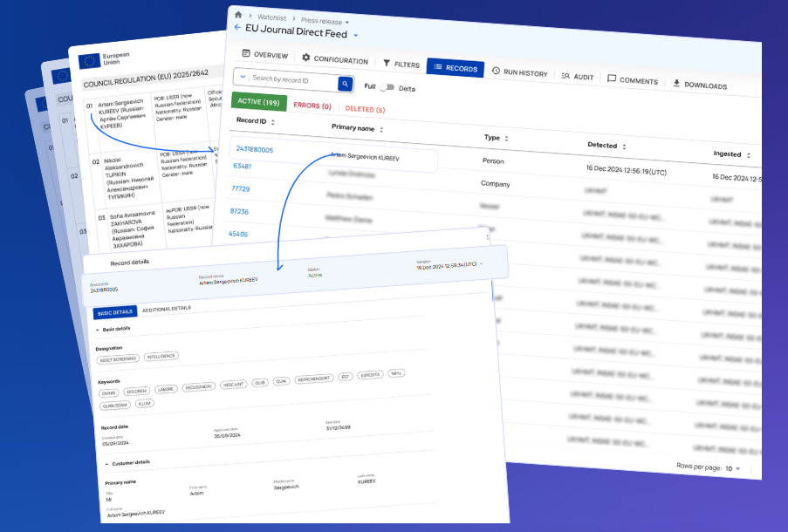Image resolution: width=788 pixels, height=532 pixels.
Task: Show Active (199) records
Action: (x=259, y=101)
